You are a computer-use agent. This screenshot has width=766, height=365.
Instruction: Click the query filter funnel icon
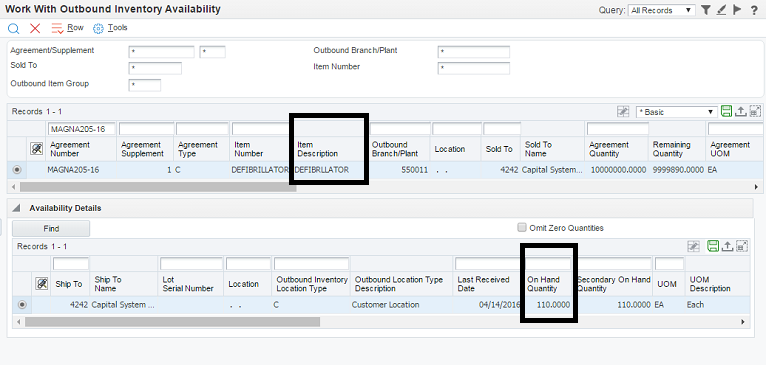tap(705, 10)
